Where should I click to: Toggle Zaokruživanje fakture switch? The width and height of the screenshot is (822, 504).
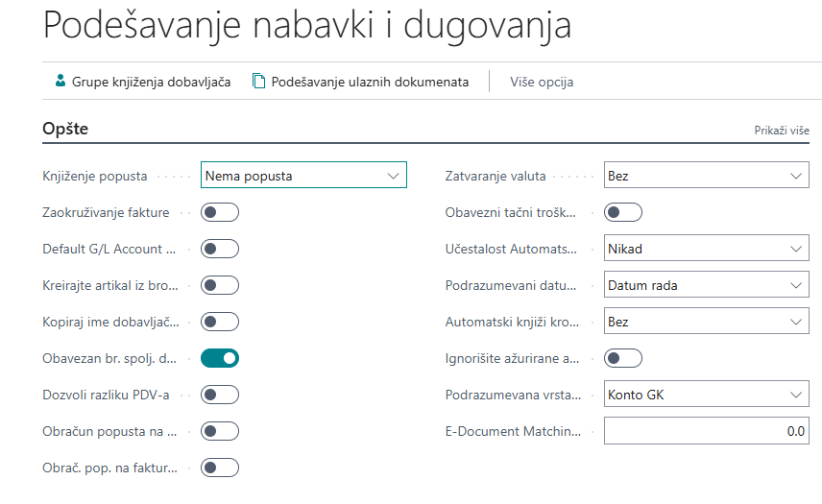[220, 212]
